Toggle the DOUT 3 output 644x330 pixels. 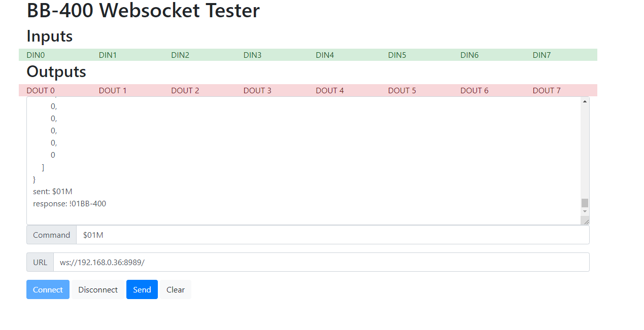[x=257, y=90]
